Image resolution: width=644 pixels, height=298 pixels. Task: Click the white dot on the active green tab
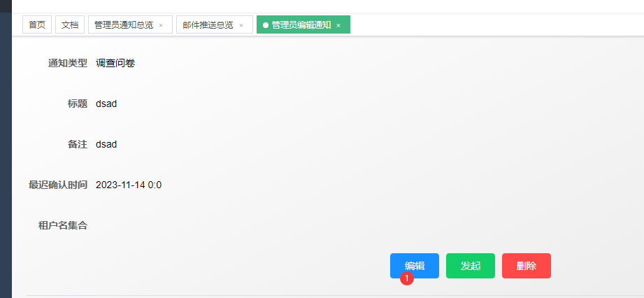[266, 25]
